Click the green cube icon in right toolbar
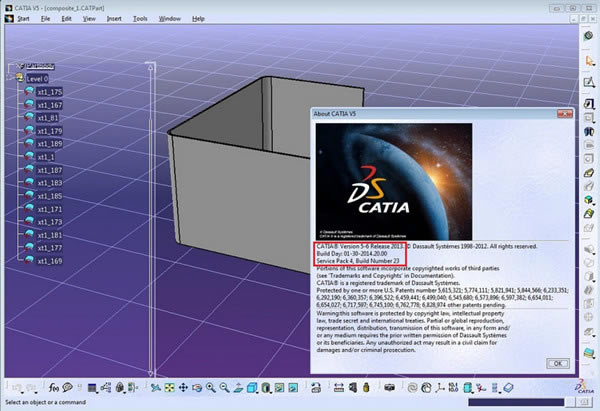 tap(589, 200)
